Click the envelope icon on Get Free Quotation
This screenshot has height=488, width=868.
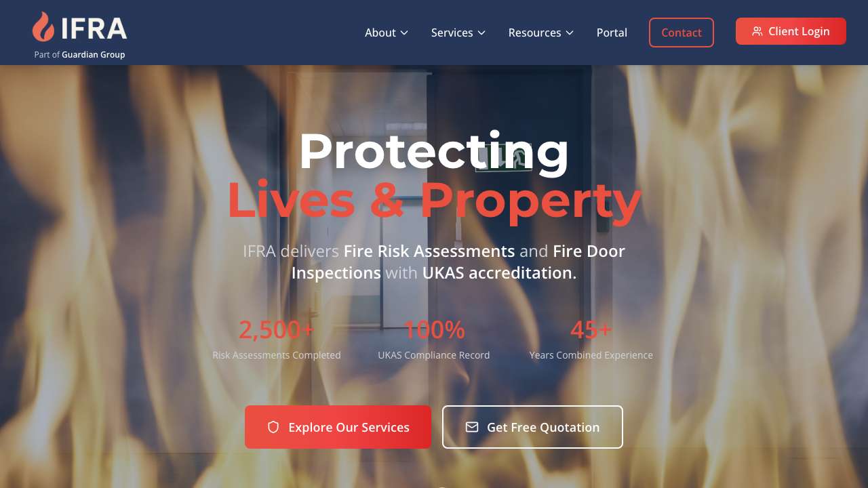(472, 427)
